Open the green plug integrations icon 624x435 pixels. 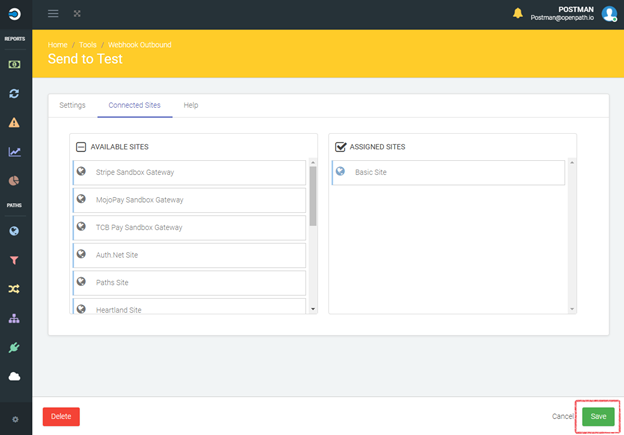(14, 347)
